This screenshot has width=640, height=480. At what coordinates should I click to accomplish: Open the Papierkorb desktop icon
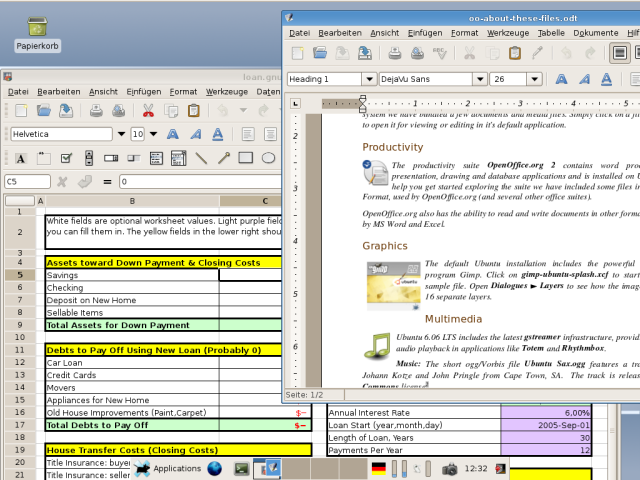point(37,34)
